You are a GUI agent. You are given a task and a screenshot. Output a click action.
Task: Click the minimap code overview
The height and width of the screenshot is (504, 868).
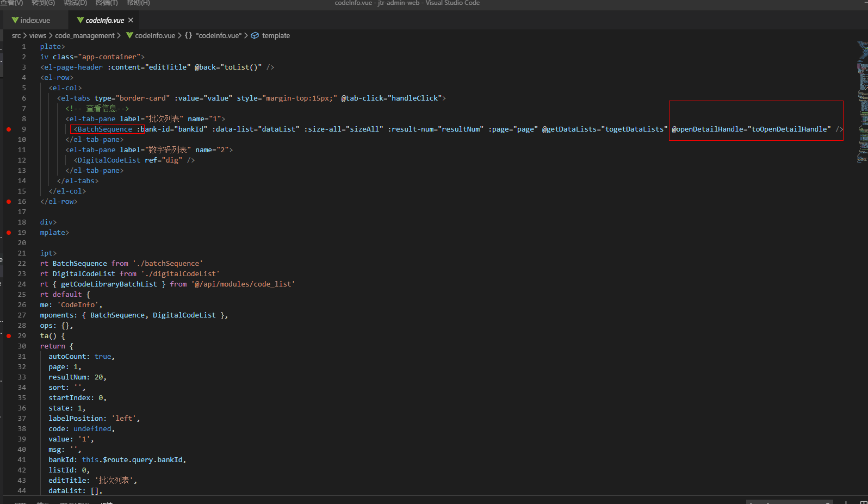pos(862,98)
